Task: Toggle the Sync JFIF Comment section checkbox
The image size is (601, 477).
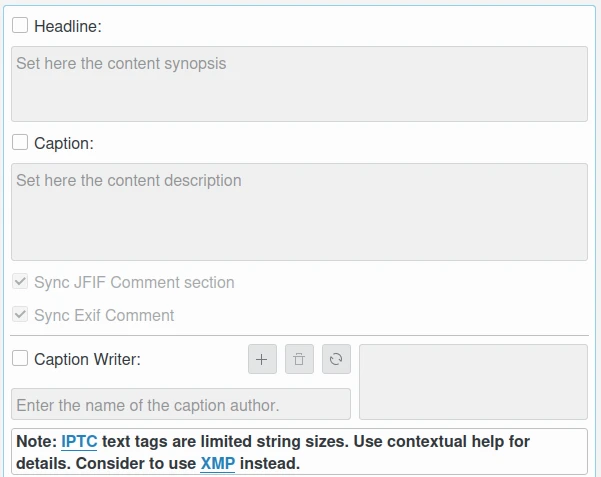Action: [20, 282]
